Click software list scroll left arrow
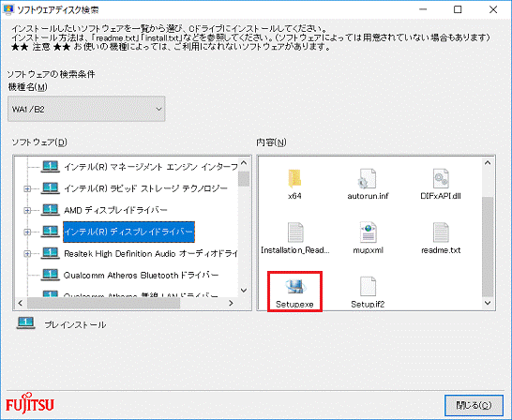This screenshot has height=420, width=512. (21, 303)
